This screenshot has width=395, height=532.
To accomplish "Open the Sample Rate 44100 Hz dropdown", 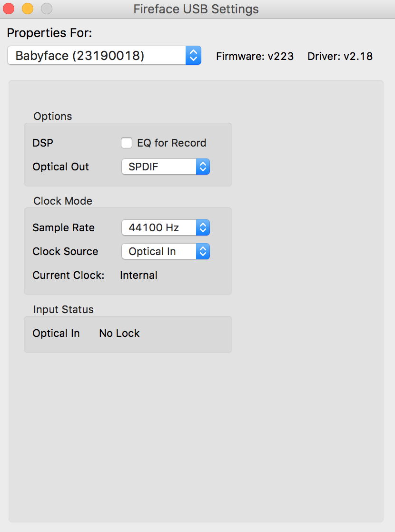I will [x=166, y=228].
